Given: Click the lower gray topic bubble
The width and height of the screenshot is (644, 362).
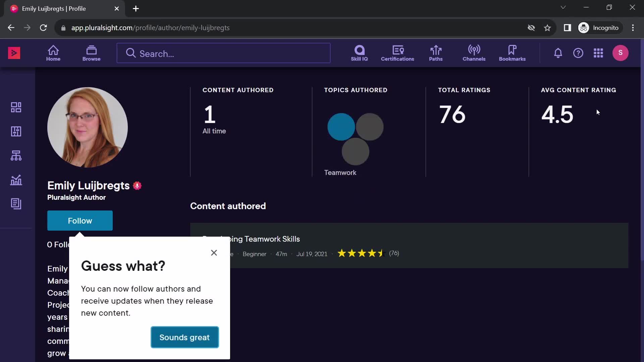Looking at the screenshot, I should point(356,152).
